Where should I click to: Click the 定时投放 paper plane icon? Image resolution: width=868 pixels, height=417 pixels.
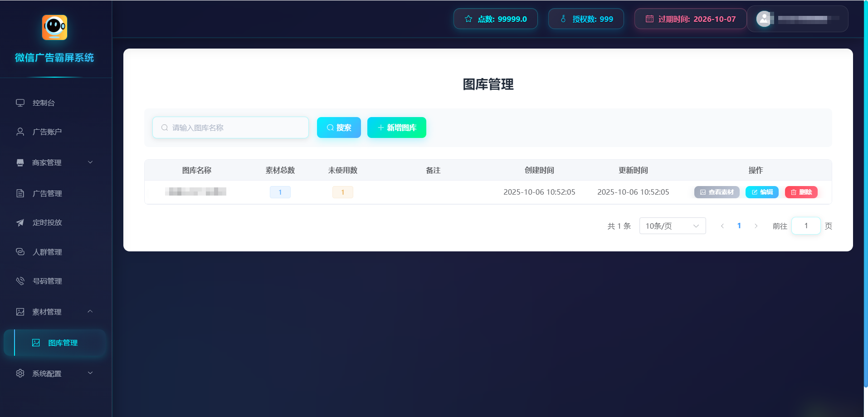[x=20, y=223]
